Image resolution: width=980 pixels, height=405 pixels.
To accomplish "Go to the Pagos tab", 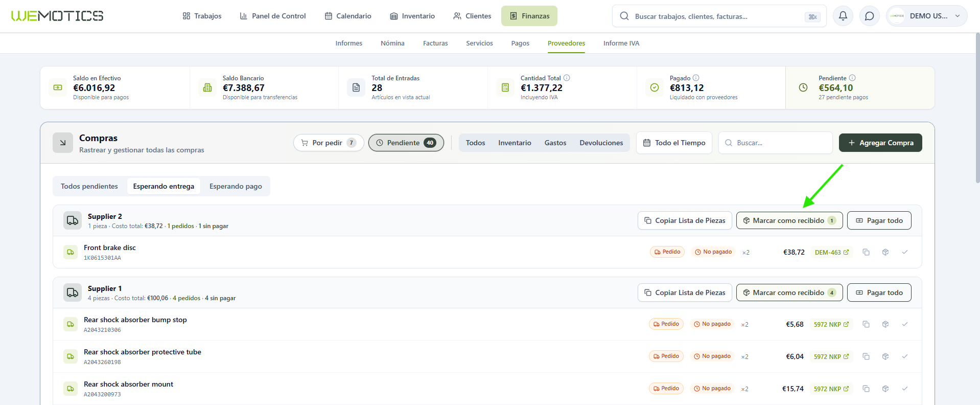I will (x=520, y=43).
